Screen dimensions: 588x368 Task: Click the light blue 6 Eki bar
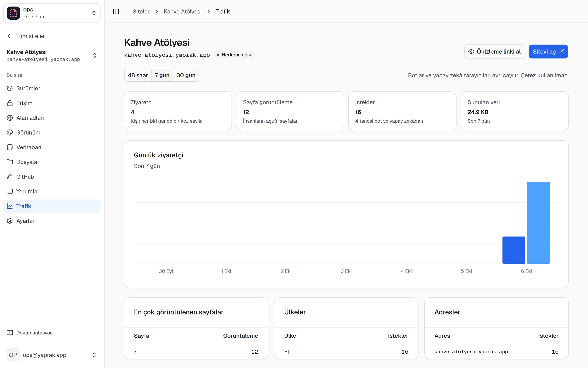tap(538, 223)
